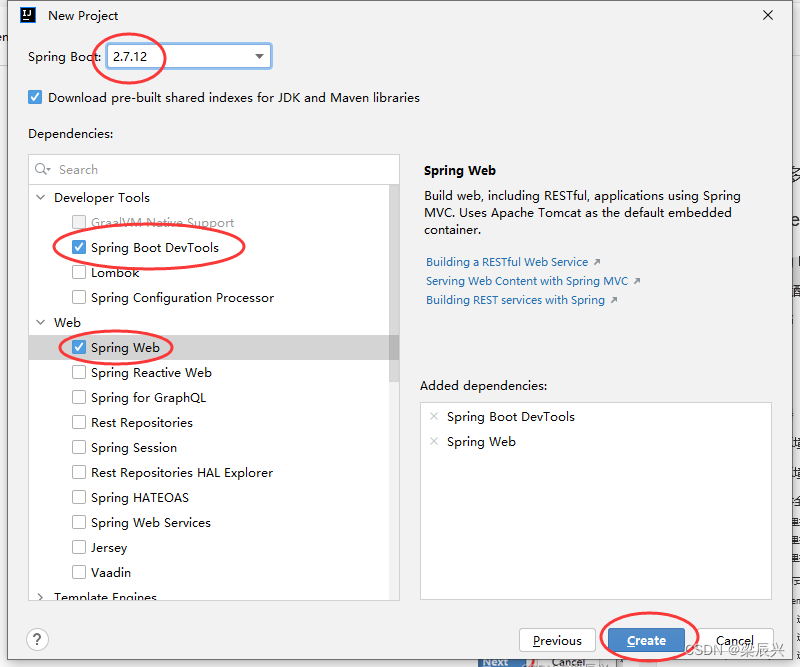800x667 pixels.
Task: Expand the Template Engines group
Action: tap(41, 596)
